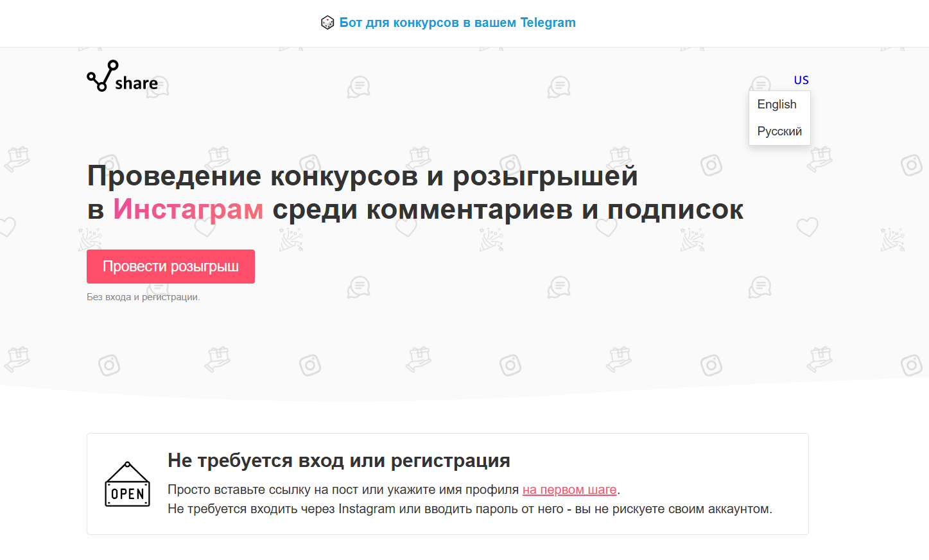
Task: Click the dice icon beside Telegram banner
Action: (327, 22)
